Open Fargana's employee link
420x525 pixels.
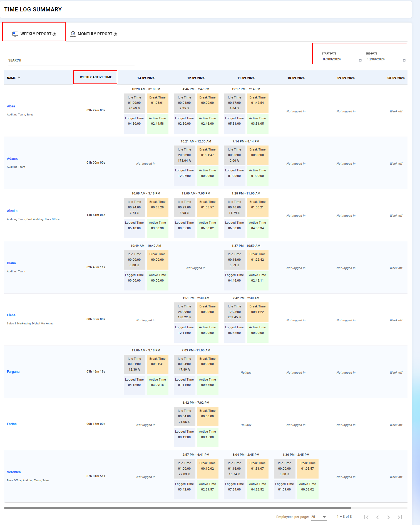[13, 372]
